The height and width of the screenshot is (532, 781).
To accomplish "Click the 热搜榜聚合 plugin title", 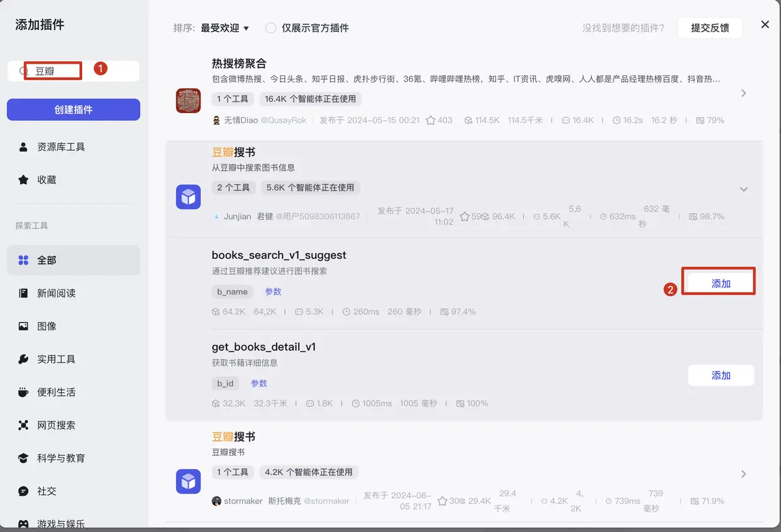I will click(239, 64).
